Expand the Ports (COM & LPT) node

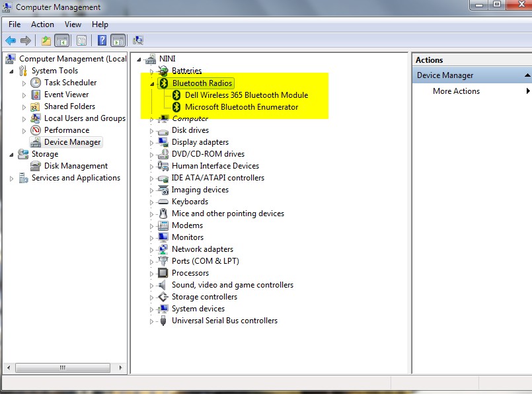[151, 262]
